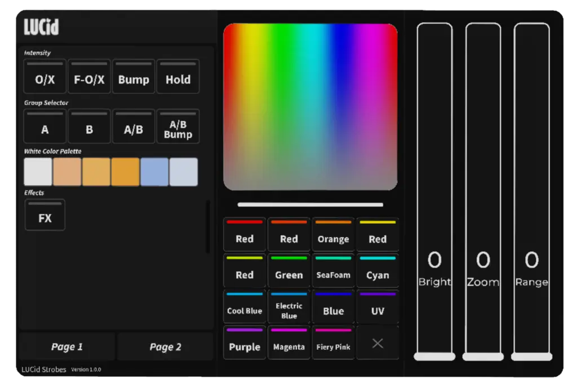Click the Bright slider handle
The width and height of the screenshot is (577, 392).
[x=434, y=357]
